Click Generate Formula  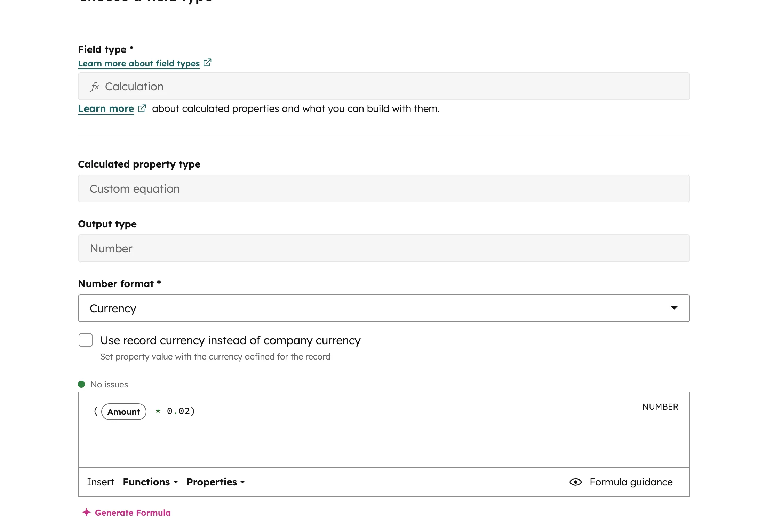coord(133,512)
